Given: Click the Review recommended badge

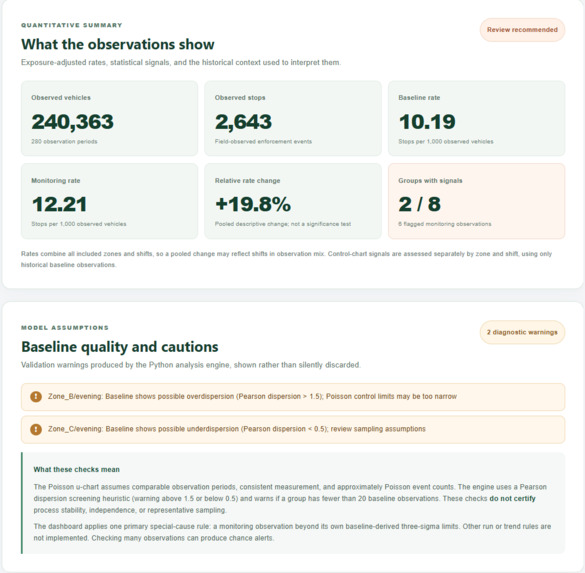Looking at the screenshot, I should point(522,30).
